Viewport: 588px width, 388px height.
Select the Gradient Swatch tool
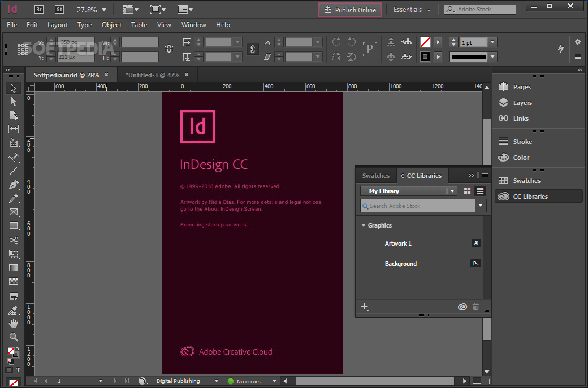pyautogui.click(x=14, y=268)
